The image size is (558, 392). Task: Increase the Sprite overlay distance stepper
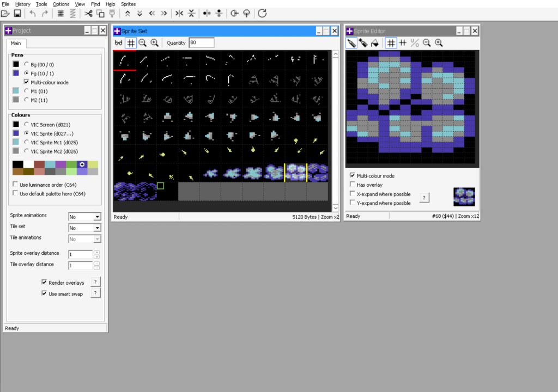(x=96, y=252)
